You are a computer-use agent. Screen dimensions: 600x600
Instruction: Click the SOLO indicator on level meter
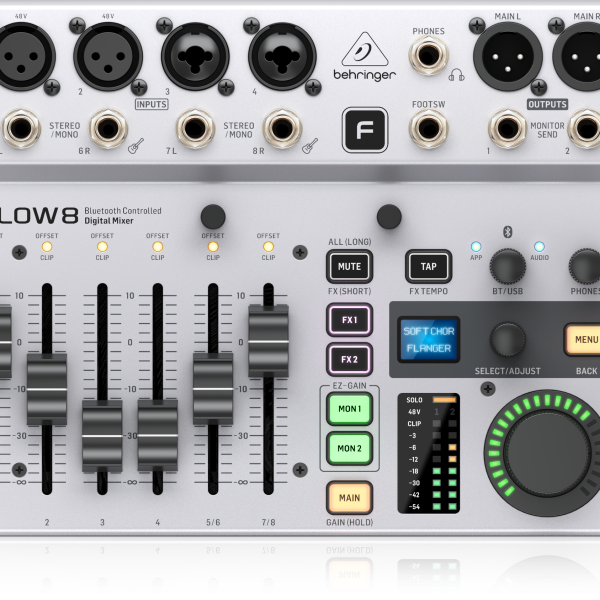444,400
